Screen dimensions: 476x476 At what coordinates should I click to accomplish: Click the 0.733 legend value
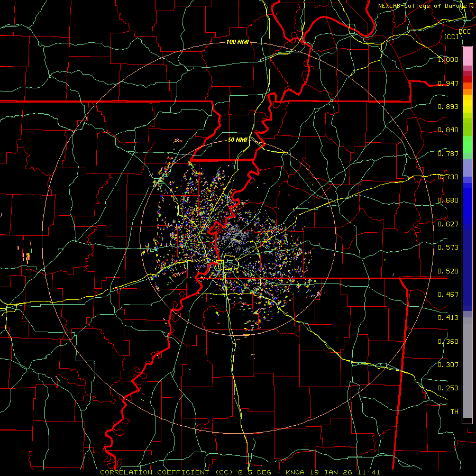[x=448, y=177]
